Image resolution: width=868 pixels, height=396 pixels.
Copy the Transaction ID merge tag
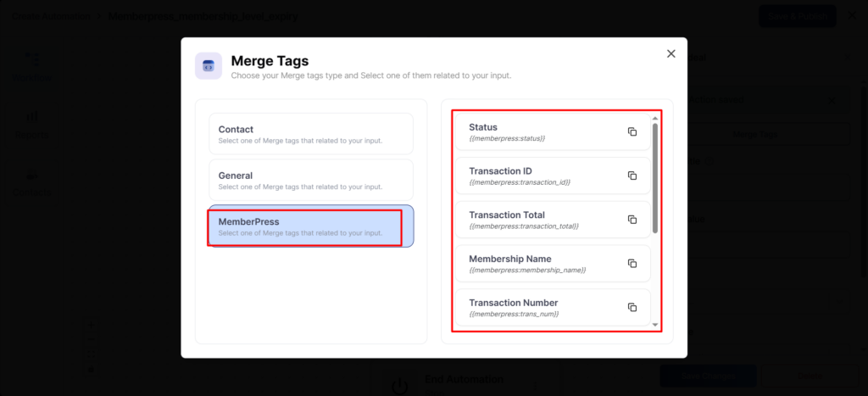632,176
